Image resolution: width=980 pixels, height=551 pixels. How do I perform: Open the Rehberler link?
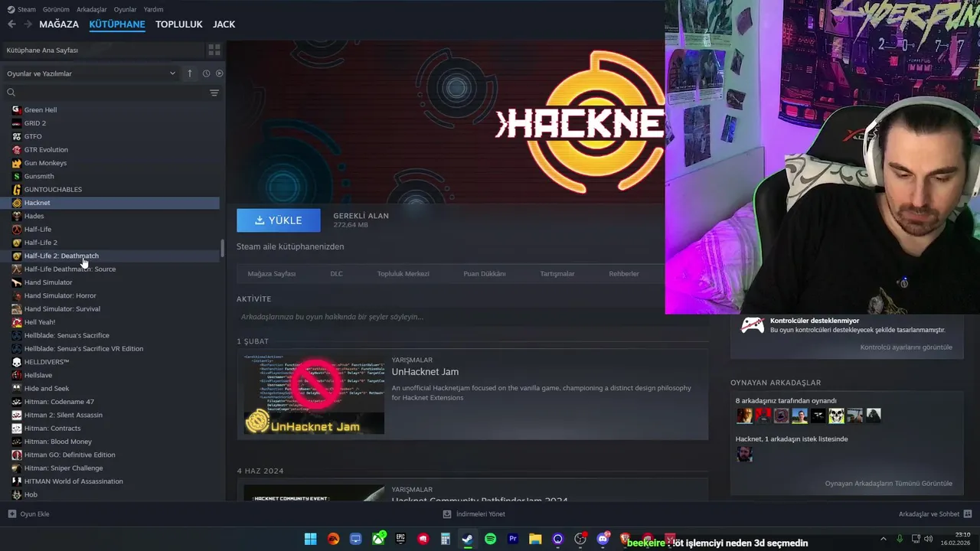[623, 273]
